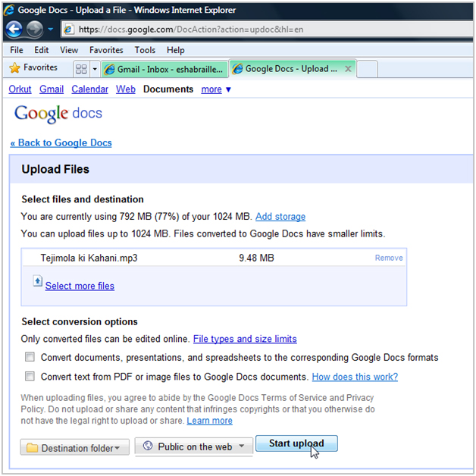Click the Internet Explorer title bar icon

[9, 10]
